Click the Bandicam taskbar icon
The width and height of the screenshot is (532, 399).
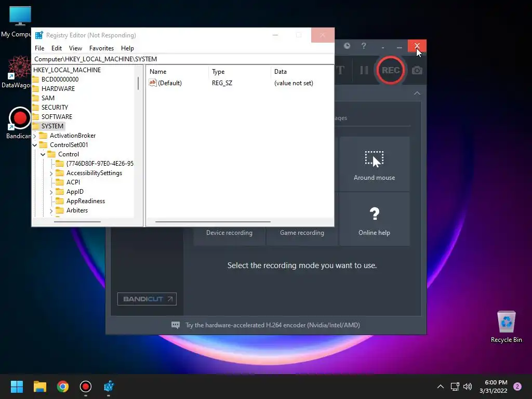coord(86,387)
